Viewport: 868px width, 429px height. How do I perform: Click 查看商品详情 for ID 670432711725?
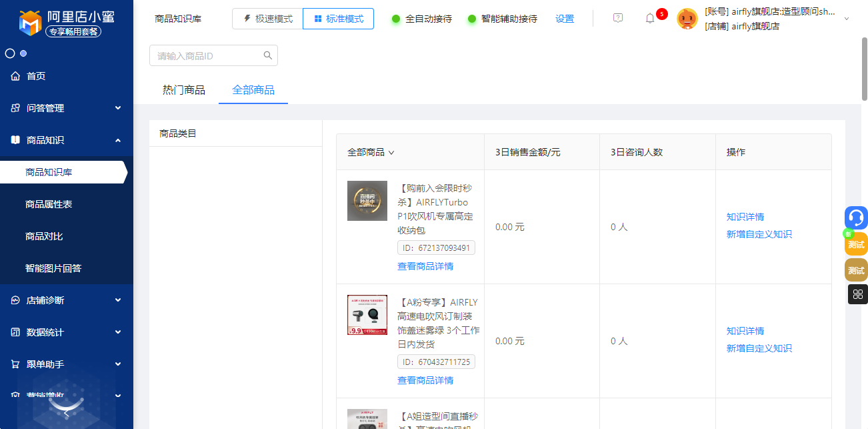point(425,380)
